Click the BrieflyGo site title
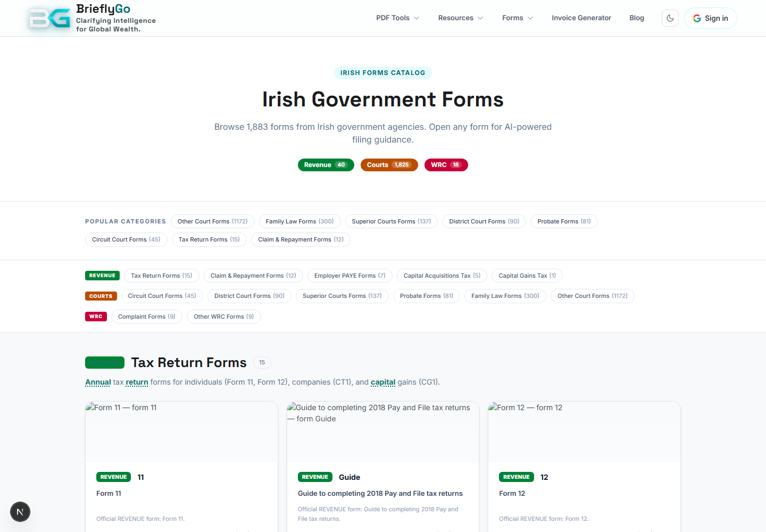The height and width of the screenshot is (532, 766). [x=103, y=9]
